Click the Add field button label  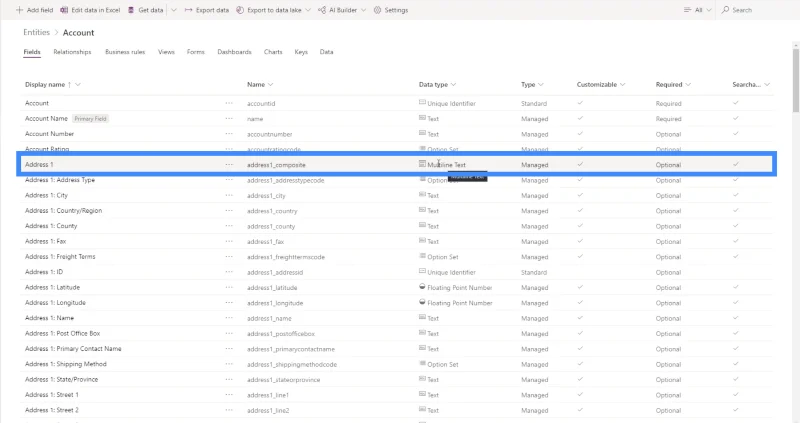coord(40,10)
